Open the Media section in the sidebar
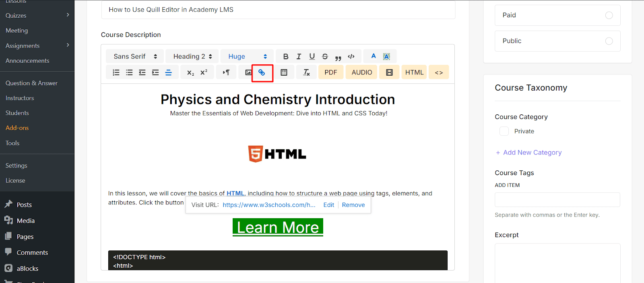 click(x=25, y=220)
